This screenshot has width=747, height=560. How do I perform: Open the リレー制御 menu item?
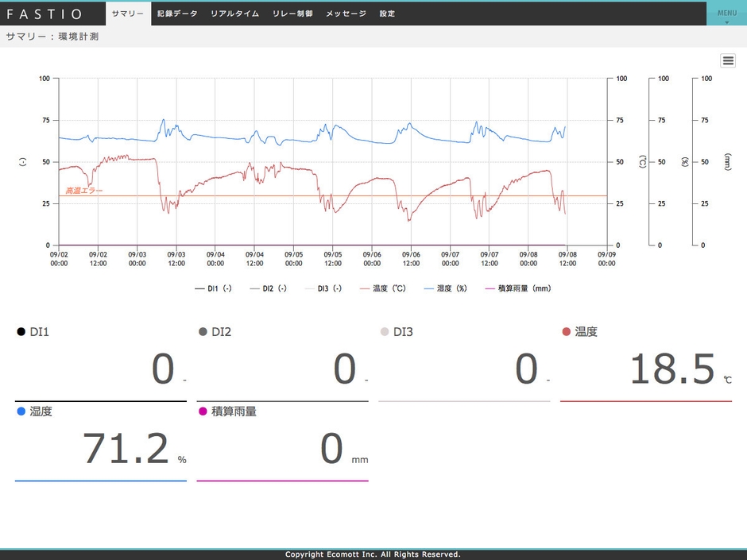click(292, 14)
